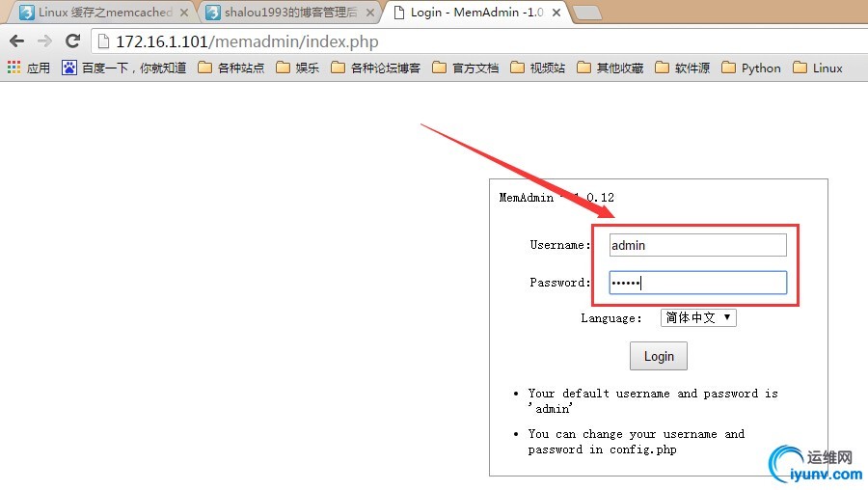Open the Language 简体中文 dropdown

[x=698, y=317]
